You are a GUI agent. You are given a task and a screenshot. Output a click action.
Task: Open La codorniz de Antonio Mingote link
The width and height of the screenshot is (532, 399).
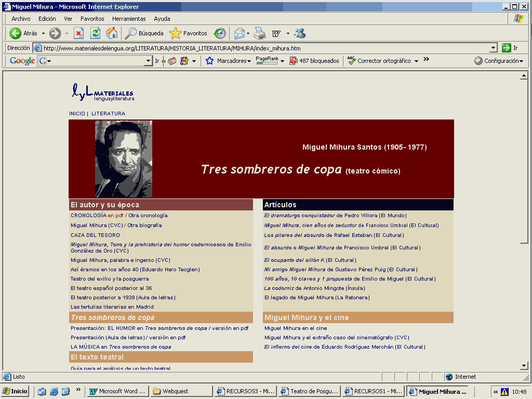(314, 288)
